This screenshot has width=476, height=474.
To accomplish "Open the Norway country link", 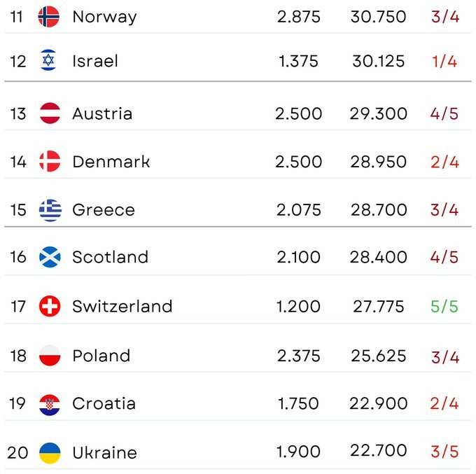I will 104,16.
